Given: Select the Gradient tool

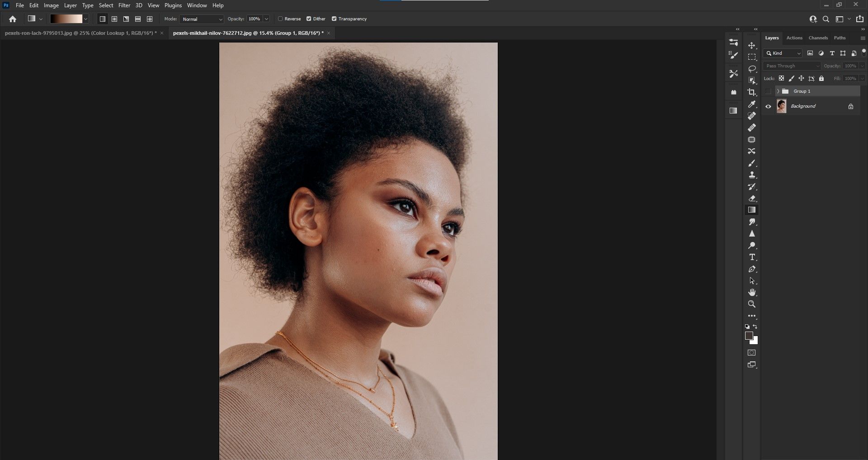Looking at the screenshot, I should (752, 210).
